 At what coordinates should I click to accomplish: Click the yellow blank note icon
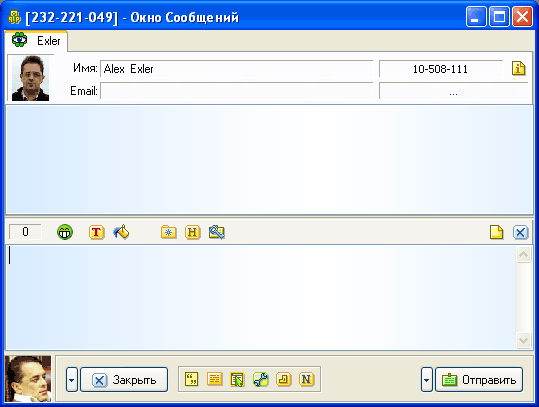[x=496, y=232]
